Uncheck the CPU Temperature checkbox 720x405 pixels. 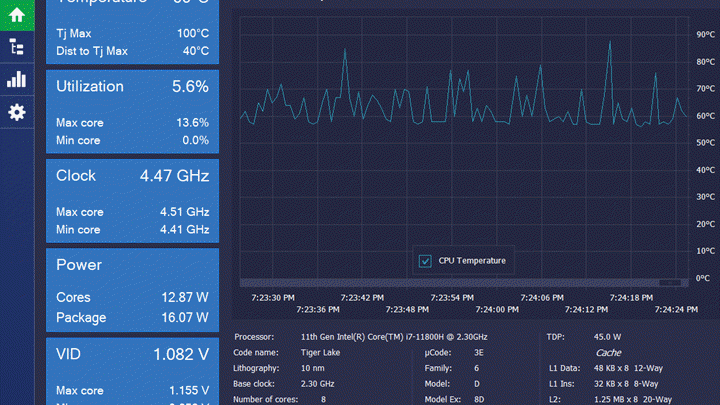(x=425, y=261)
